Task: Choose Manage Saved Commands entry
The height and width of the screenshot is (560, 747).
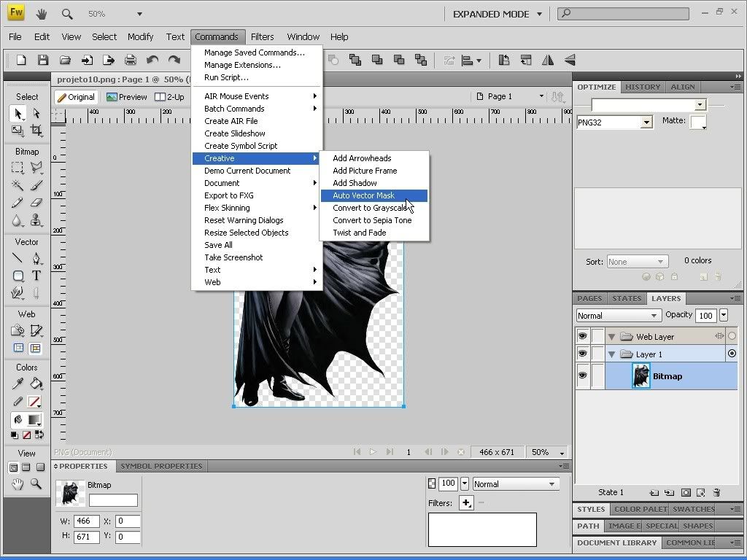Action: [x=257, y=52]
